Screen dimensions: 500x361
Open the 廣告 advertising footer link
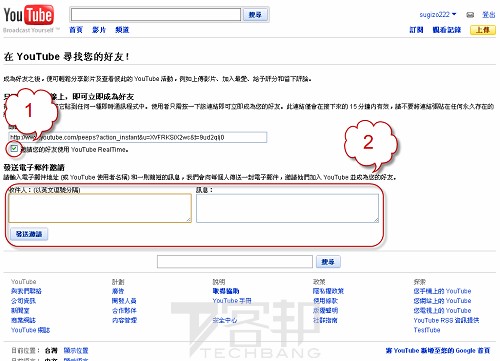click(118, 291)
